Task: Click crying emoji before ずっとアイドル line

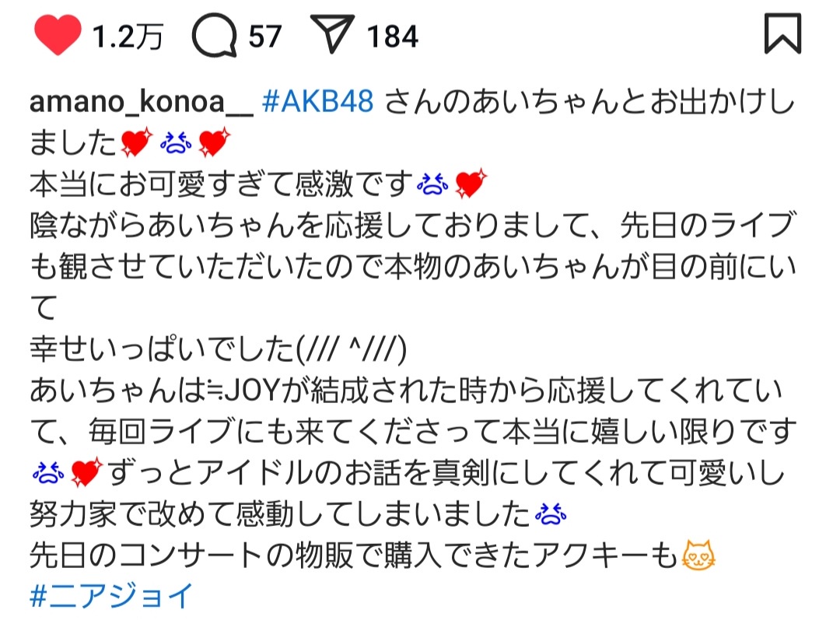Action: point(48,473)
